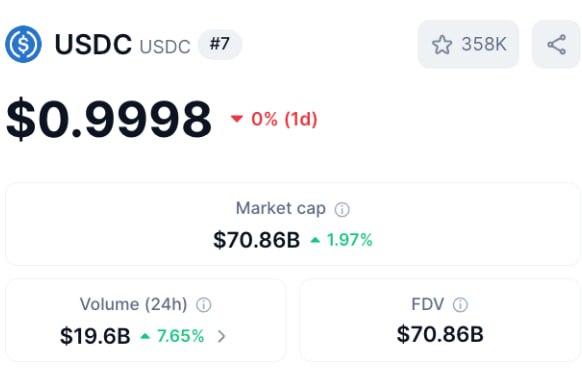Expand volume details with chevron arrow

tap(222, 336)
